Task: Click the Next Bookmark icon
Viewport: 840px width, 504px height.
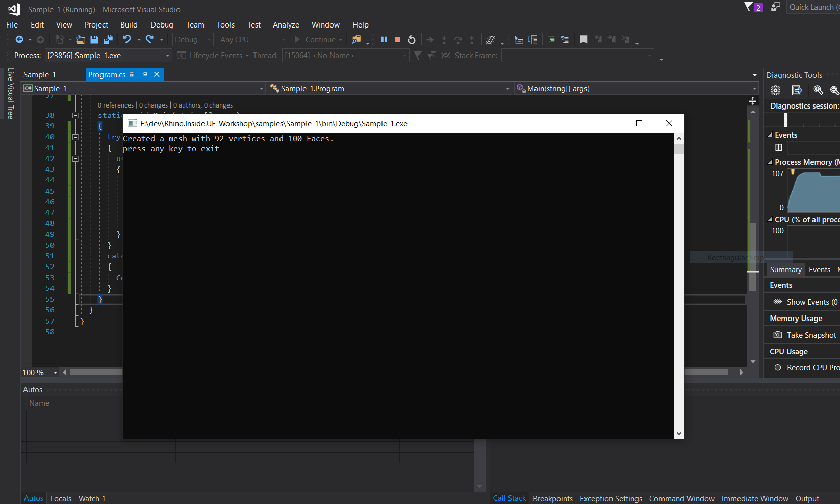Action: point(612,39)
